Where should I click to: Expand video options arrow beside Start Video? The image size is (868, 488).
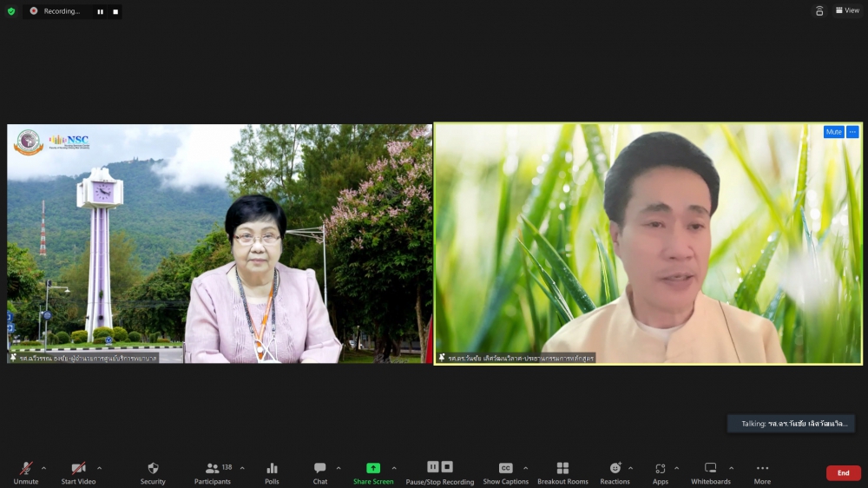click(x=99, y=468)
